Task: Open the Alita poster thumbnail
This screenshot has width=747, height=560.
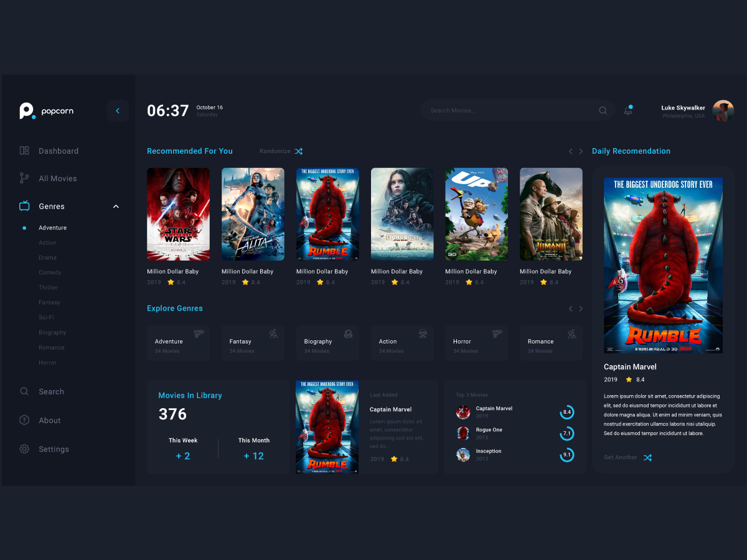Action: pyautogui.click(x=253, y=214)
